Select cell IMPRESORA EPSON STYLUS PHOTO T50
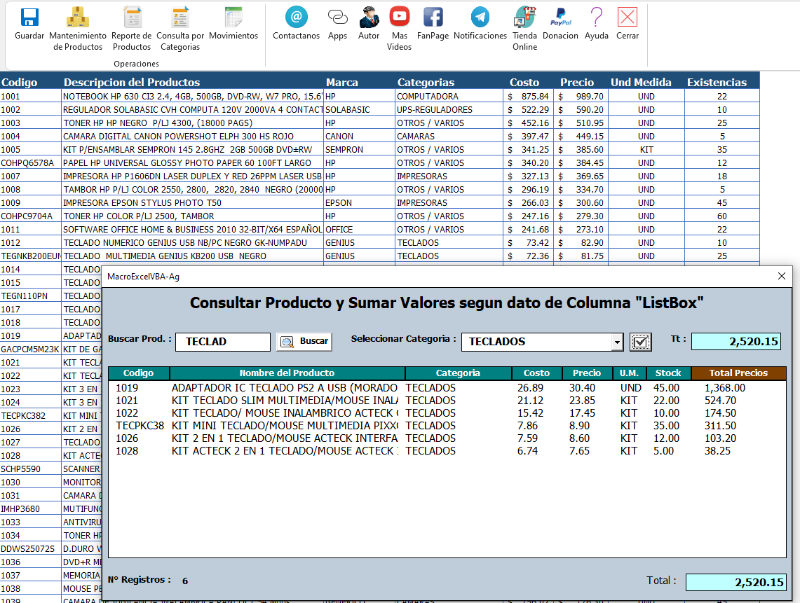This screenshot has height=603, width=800. 192,203
